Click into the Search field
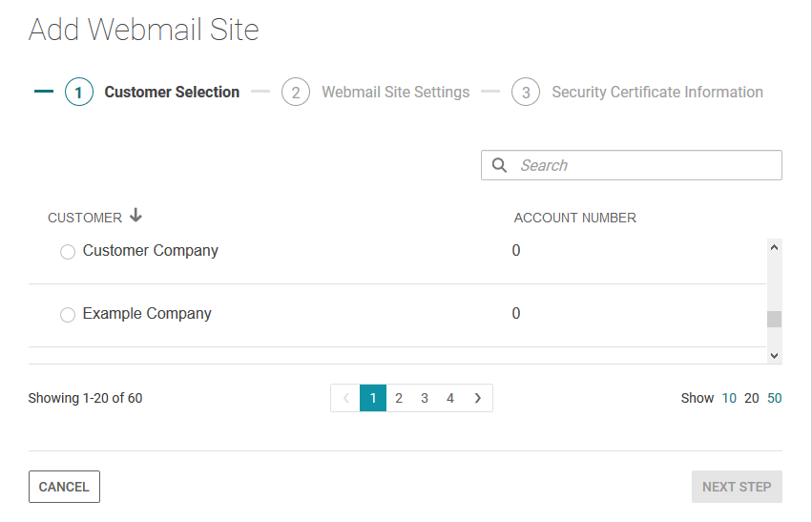Viewport: 812px width, 522px height. click(x=644, y=165)
